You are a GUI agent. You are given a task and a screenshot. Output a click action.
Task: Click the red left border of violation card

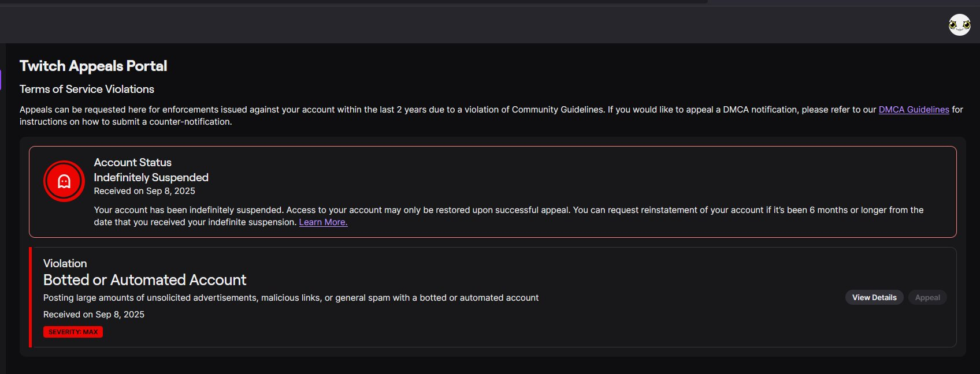point(31,297)
